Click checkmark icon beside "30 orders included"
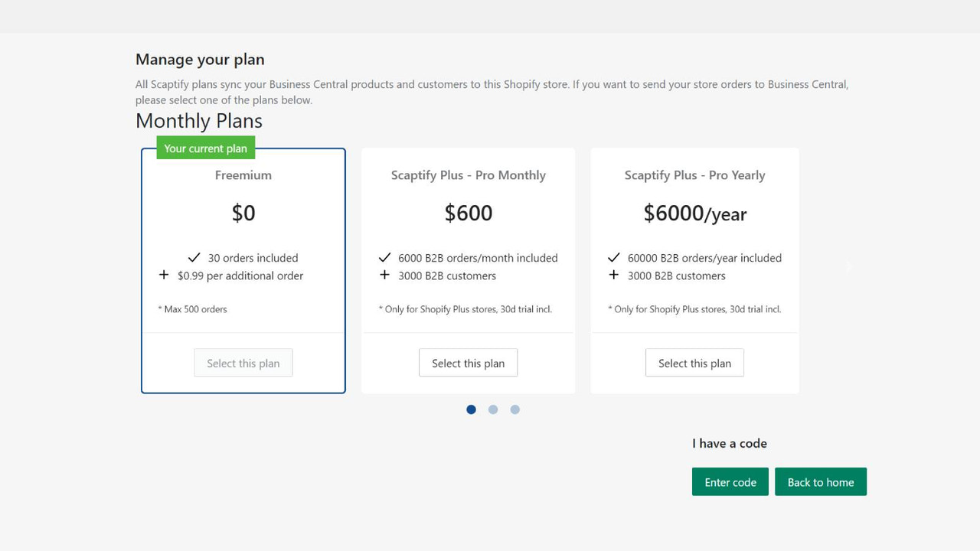This screenshot has width=980, height=551. coord(194,258)
